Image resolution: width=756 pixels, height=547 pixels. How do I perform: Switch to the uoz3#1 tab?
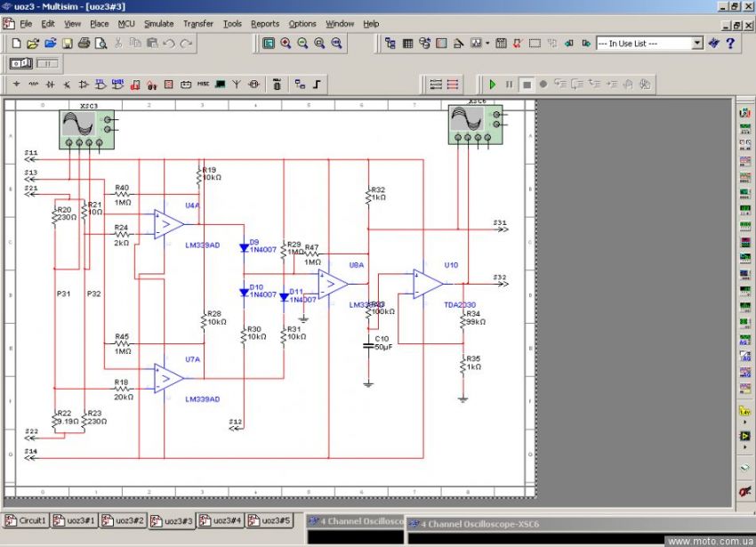coord(75,520)
